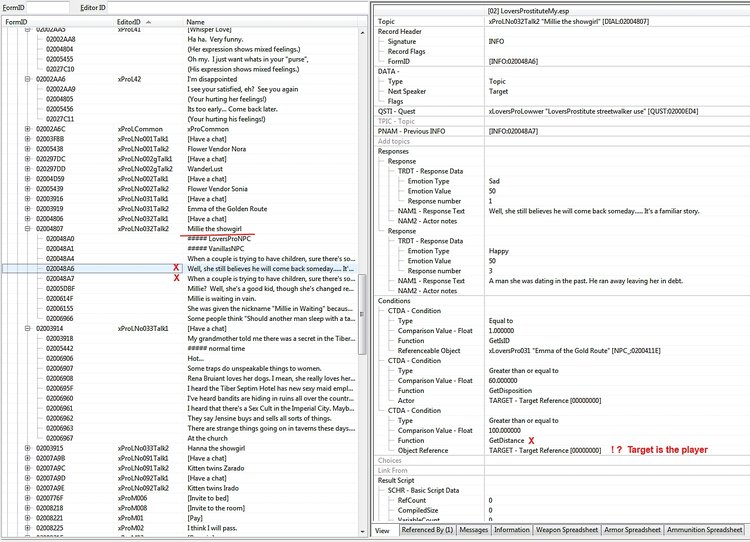Viewport: 750px width, 542px height.
Task: Click the Comparison Value 60.000000
Action: [503, 381]
